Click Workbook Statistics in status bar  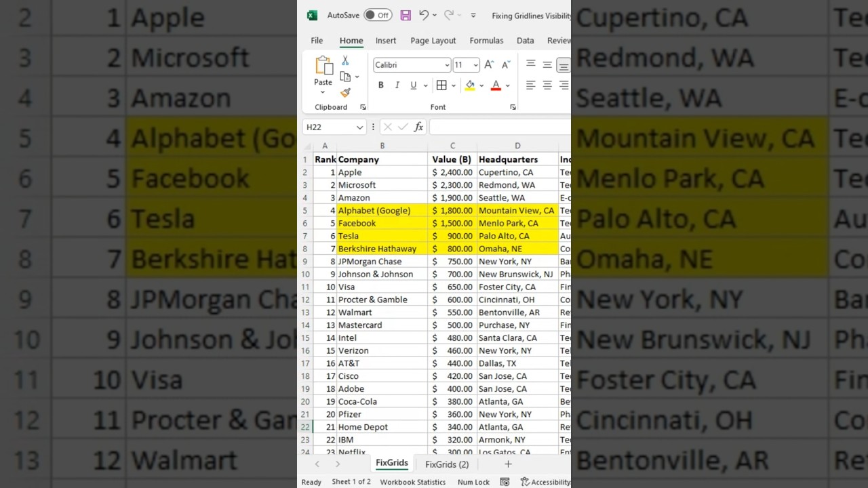pos(413,482)
